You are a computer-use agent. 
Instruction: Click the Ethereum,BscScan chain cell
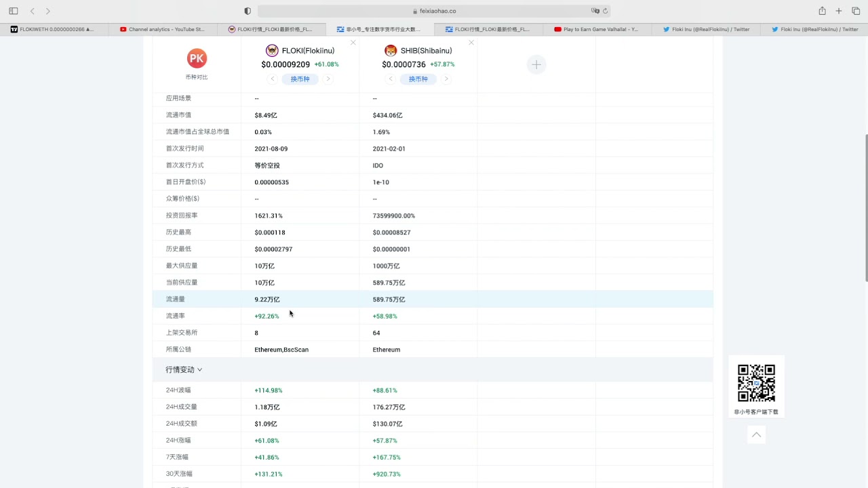point(281,350)
